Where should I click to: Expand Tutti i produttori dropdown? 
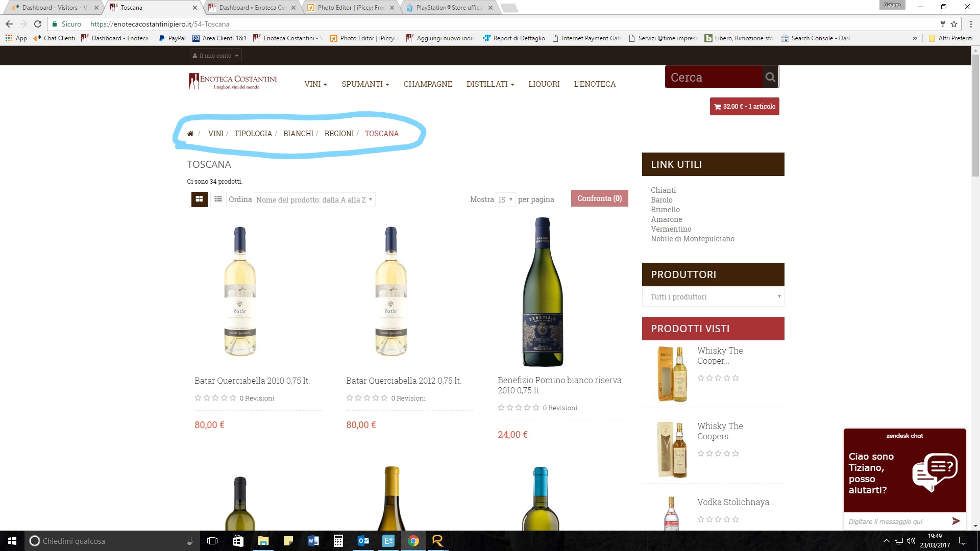tap(713, 297)
